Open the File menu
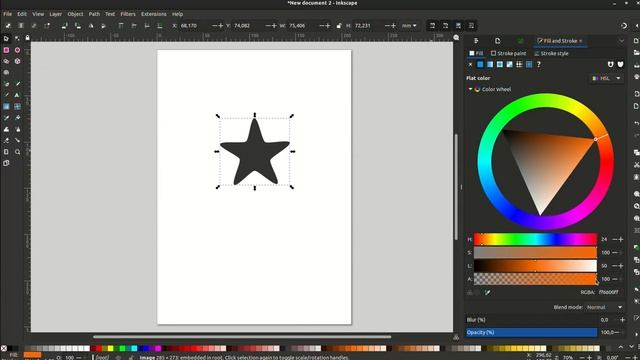This screenshot has height=360, width=640. 7,14
